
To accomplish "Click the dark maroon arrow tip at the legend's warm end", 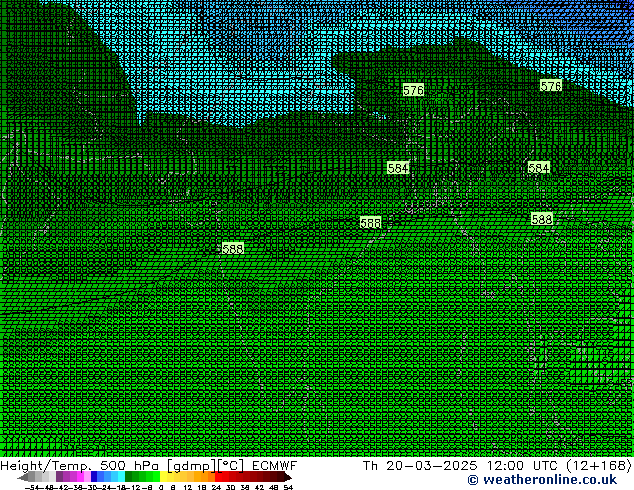I will point(288,477).
